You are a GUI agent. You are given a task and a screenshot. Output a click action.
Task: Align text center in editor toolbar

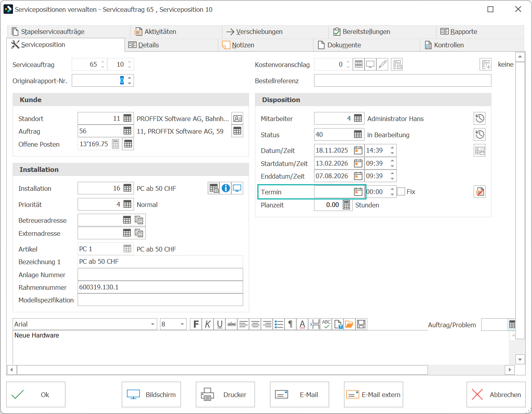255,324
